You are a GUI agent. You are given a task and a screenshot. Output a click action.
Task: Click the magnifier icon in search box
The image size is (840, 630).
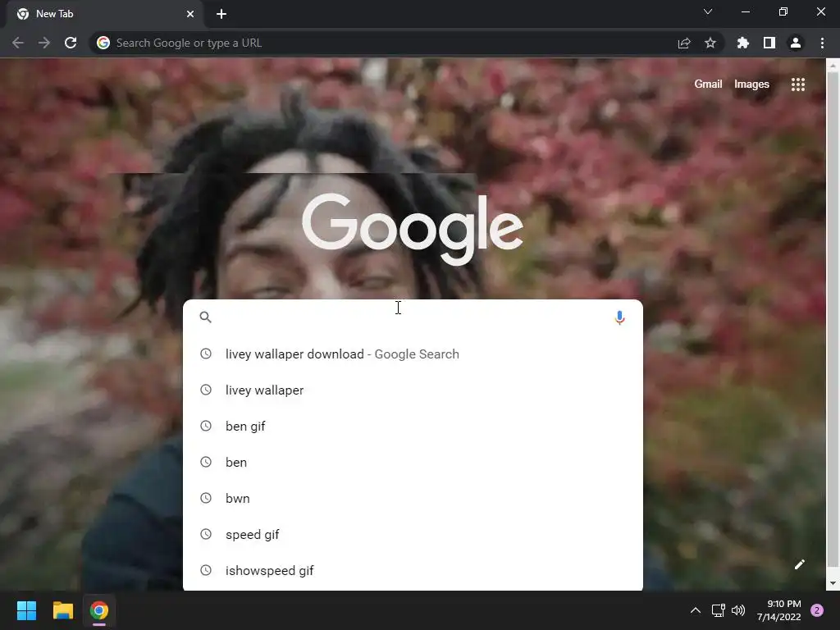[x=206, y=317]
